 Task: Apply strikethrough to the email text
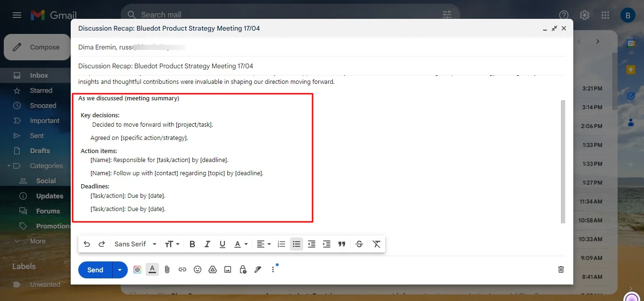[x=359, y=244]
